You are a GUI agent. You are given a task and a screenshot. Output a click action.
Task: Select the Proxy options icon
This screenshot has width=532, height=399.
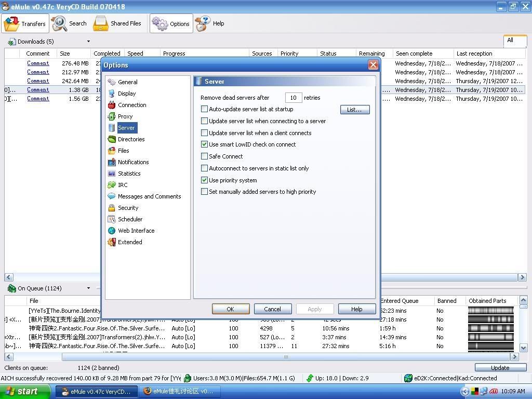tap(112, 116)
